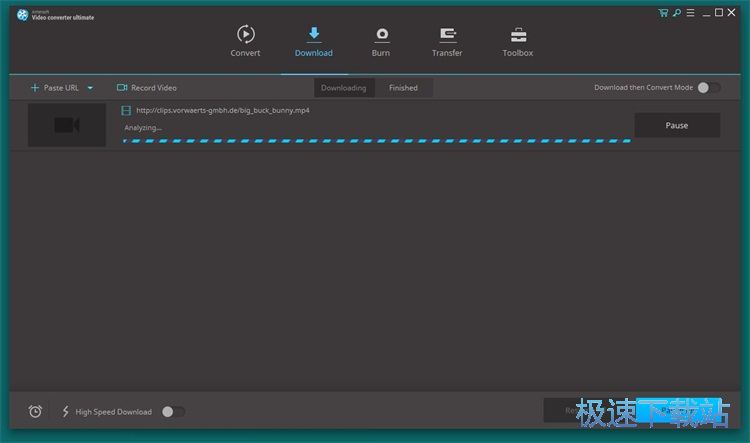Maximize the application window
Screen dimensions: 750x443
(719, 13)
